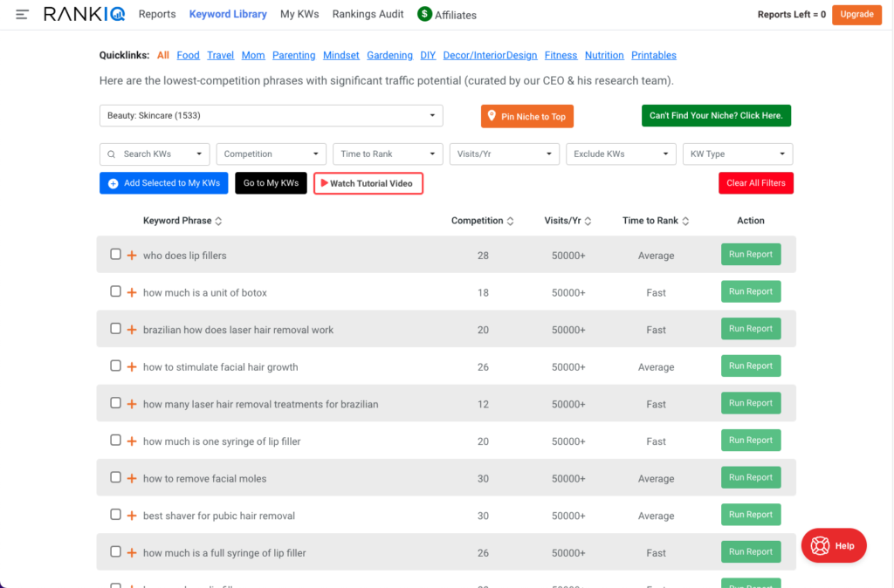Select Keyword Library nav item
894x588 pixels.
(228, 14)
